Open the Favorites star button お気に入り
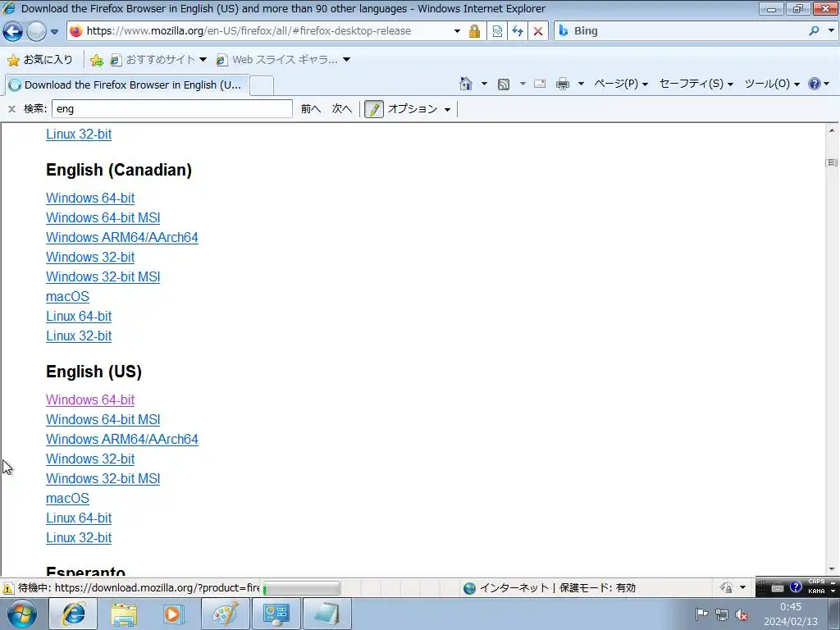The image size is (840, 630). 40,59
